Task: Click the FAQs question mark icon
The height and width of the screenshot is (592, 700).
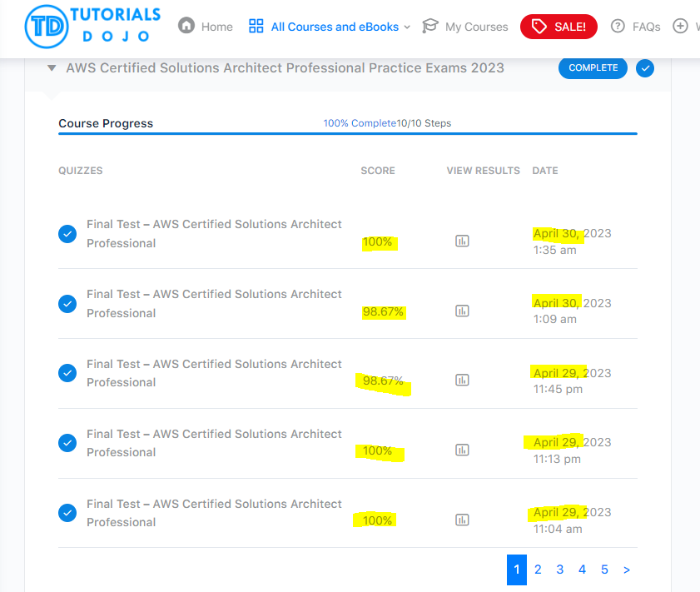Action: tap(618, 26)
